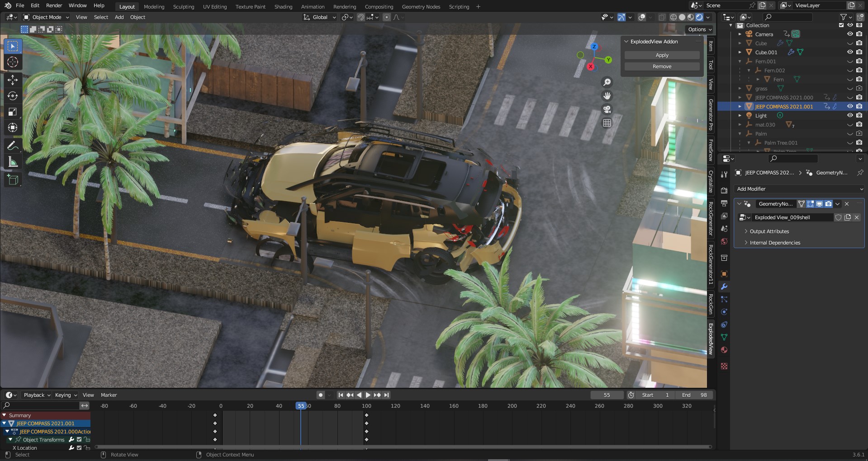Viewport: 868px width, 461px height.
Task: Select the Move tool in the toolbar
Action: (13, 80)
